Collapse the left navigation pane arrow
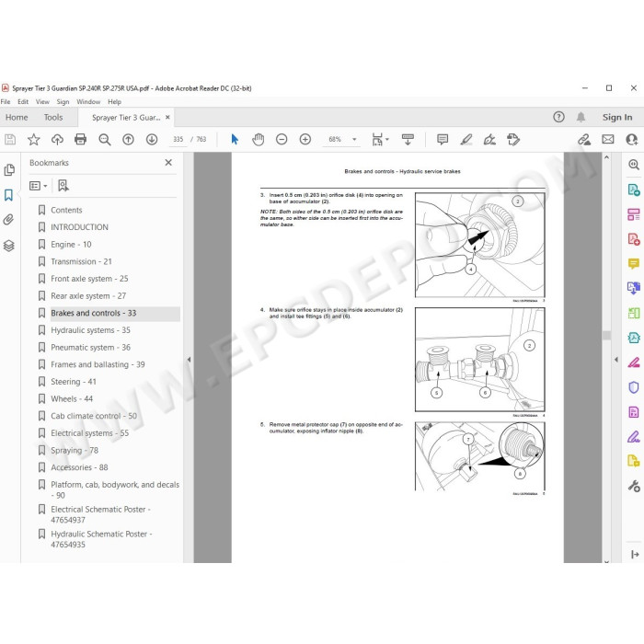 (189, 360)
